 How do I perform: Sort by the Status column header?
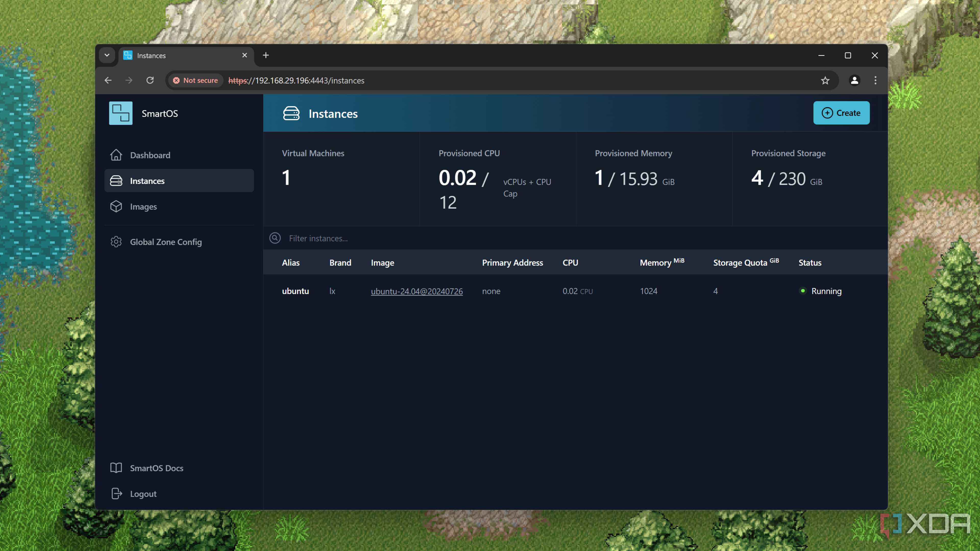tap(810, 263)
